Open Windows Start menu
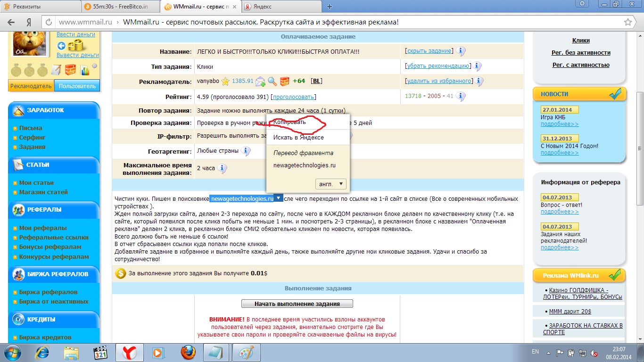The height and width of the screenshot is (362, 644). point(12,352)
